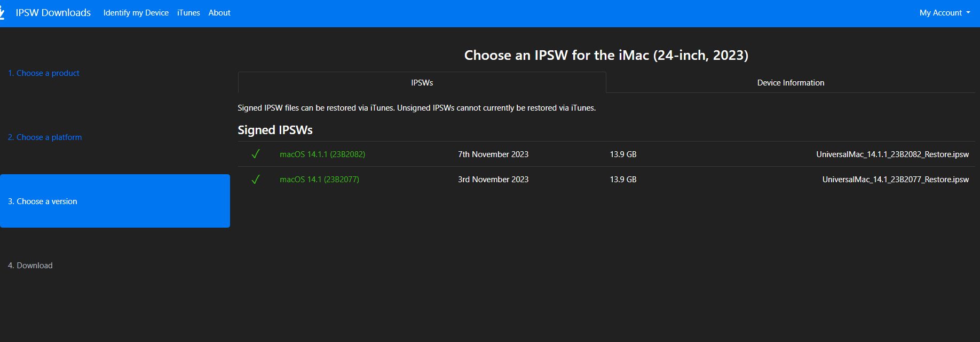980x342 pixels.
Task: Switch to the Device Information tab
Action: tap(791, 83)
